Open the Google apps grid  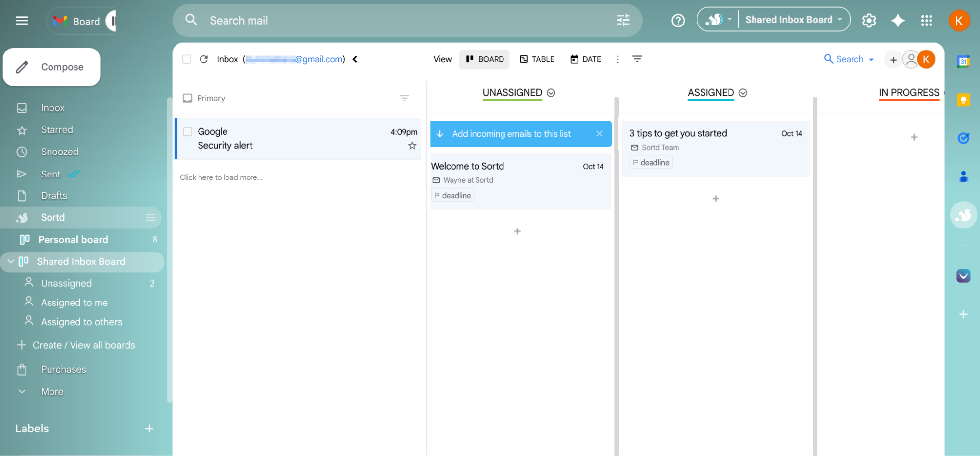(x=927, y=21)
